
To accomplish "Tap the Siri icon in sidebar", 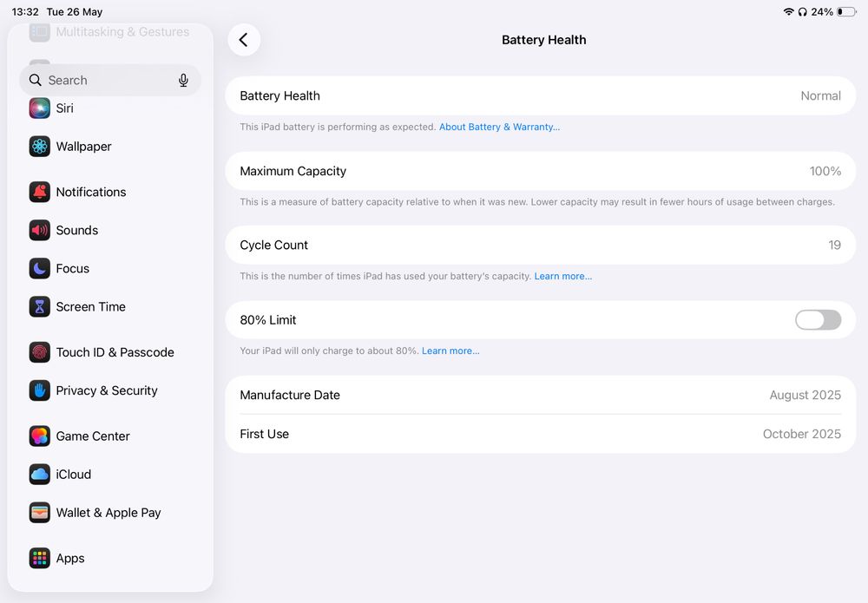I will coord(39,108).
